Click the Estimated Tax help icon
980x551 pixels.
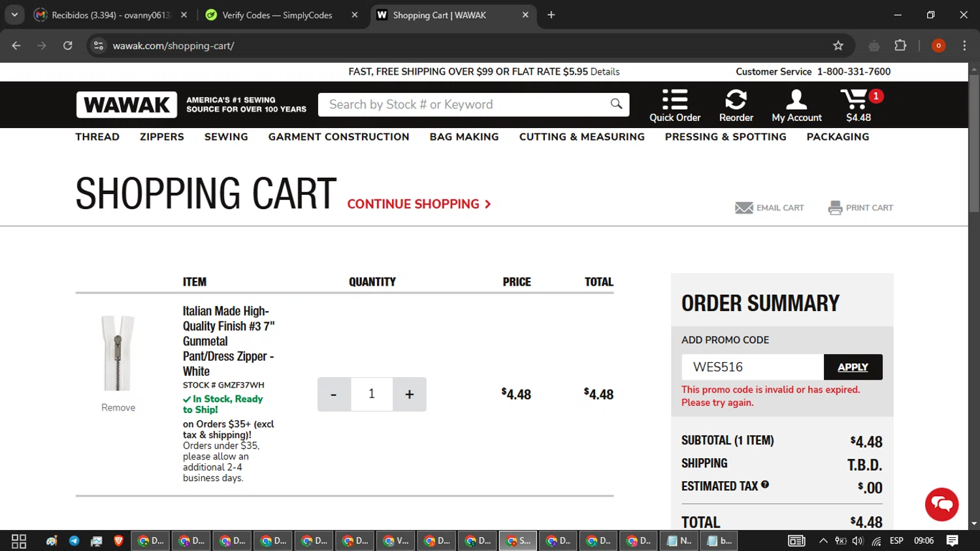pyautogui.click(x=765, y=484)
